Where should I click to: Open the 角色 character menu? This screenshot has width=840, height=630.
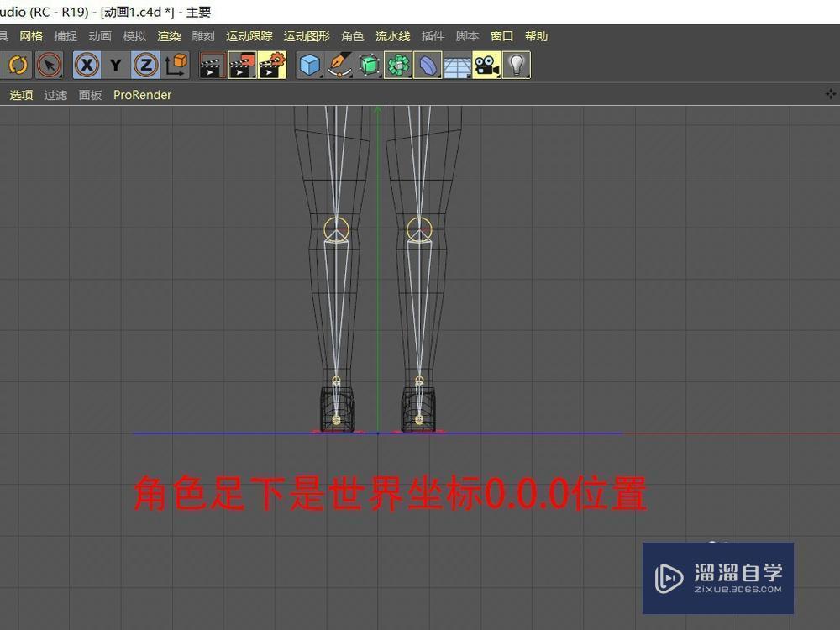[353, 36]
